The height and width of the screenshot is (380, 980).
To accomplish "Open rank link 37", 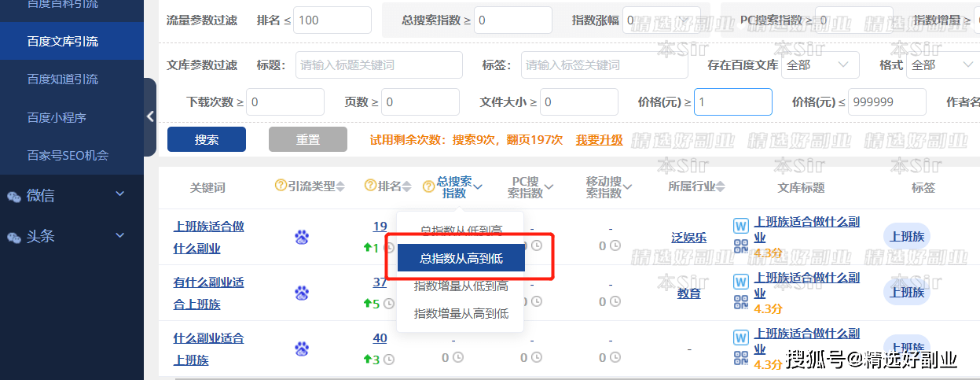I will (x=380, y=282).
